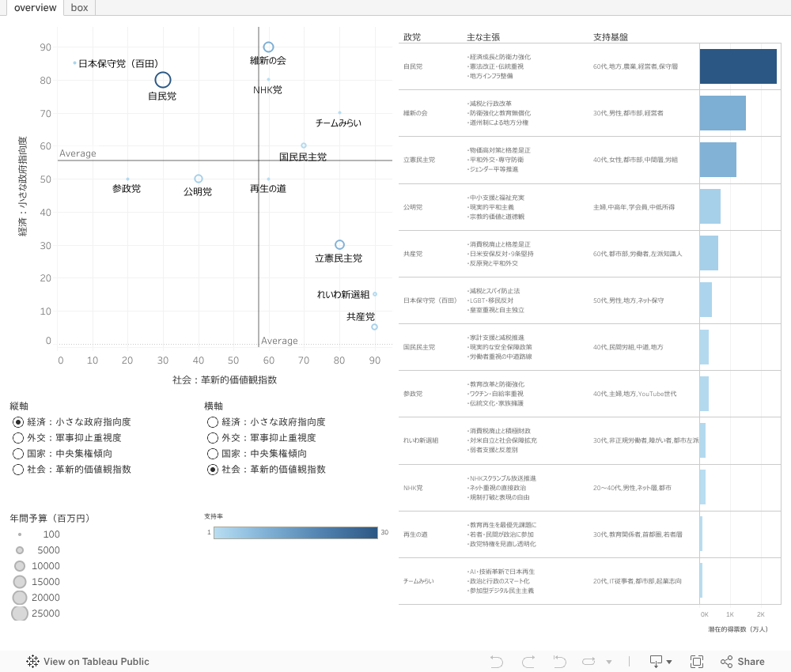This screenshot has height=672, width=791.
Task: Select the チームみらい point in scatter plot
Action: [339, 113]
